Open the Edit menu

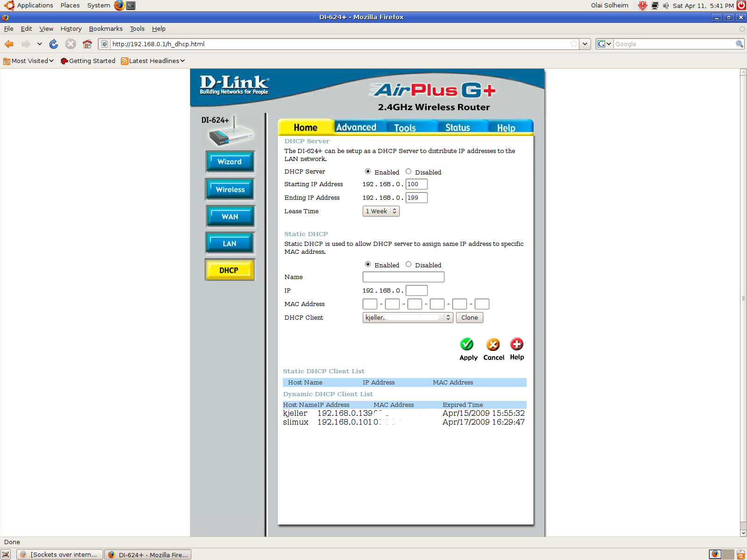[27, 28]
